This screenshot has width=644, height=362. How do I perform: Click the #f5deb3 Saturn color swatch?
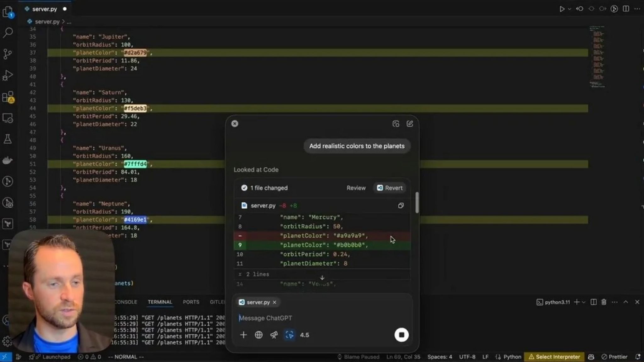pos(135,108)
